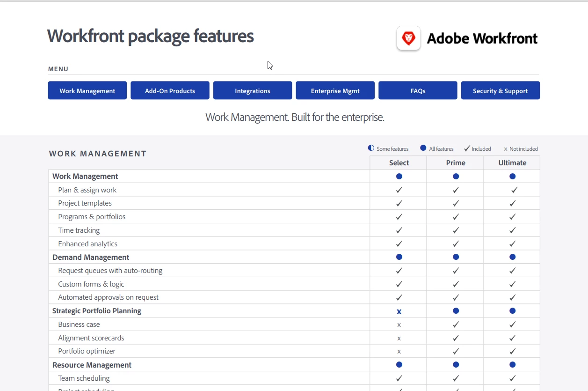Click the 'MENU' label above the buttons
This screenshot has width=588, height=391.
(58, 69)
